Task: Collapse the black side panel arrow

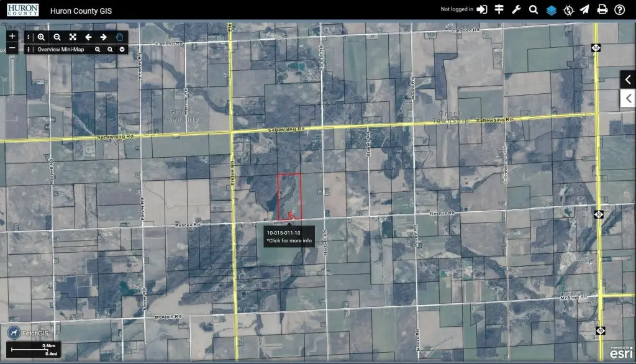Action: point(628,80)
